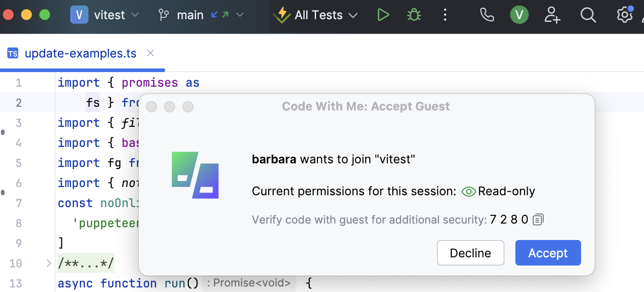Start debugging with the bug icon
644x292 pixels.
(414, 15)
